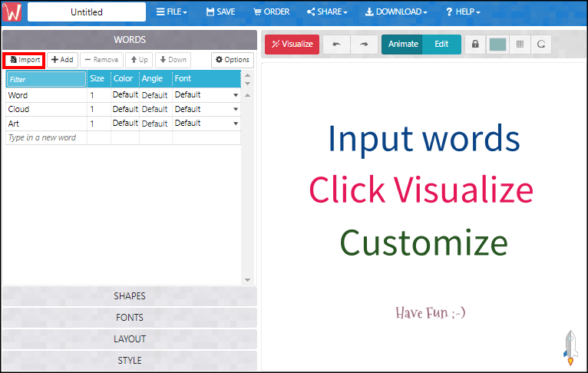588x373 pixels.
Task: Click the Filter input field
Action: 45,79
